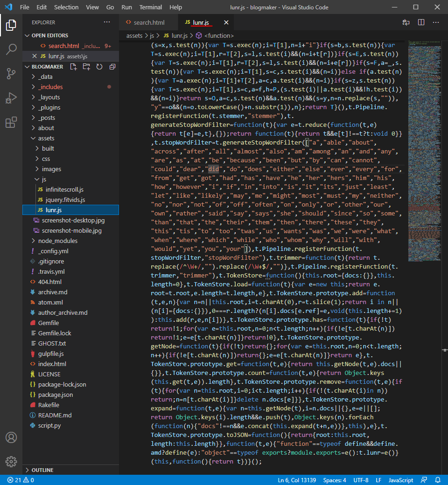Click New Folder icon in BLOGMAKER header

[x=86, y=67]
